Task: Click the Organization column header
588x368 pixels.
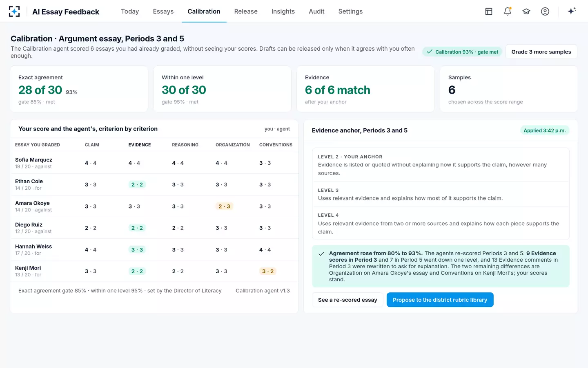Action: (233, 145)
